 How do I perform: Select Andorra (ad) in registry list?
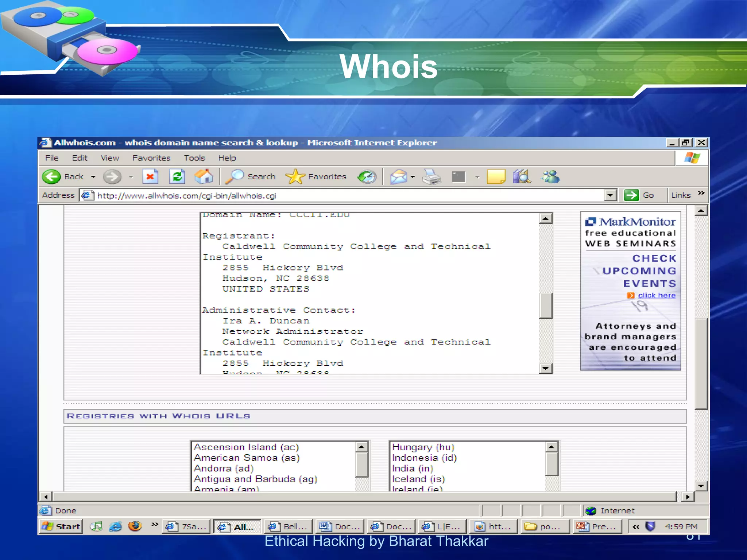[223, 468]
